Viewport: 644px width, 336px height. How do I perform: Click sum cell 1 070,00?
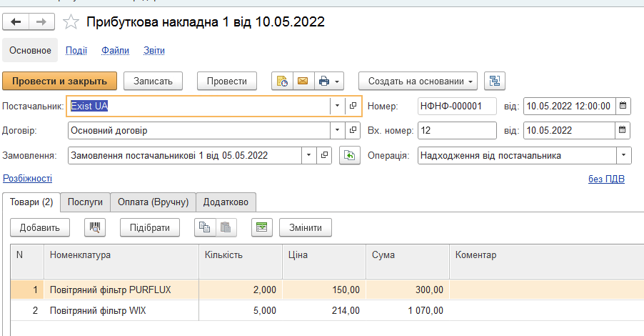(x=408, y=310)
